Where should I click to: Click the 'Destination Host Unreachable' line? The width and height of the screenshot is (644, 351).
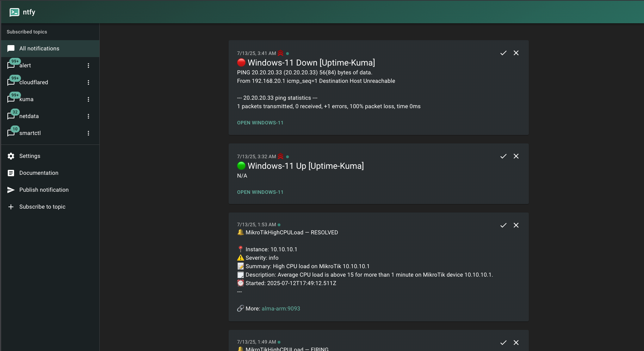(316, 81)
